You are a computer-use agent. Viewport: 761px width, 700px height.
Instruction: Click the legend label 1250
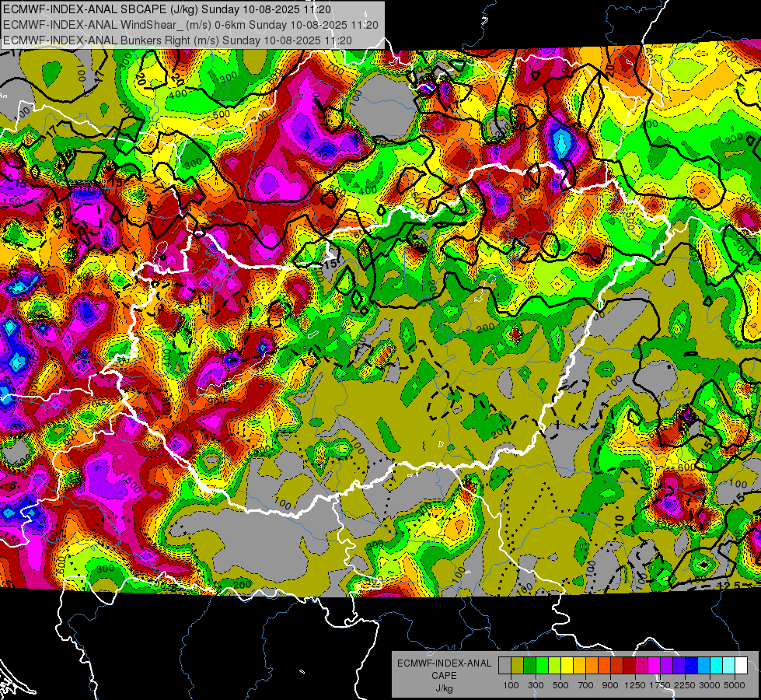635,685
